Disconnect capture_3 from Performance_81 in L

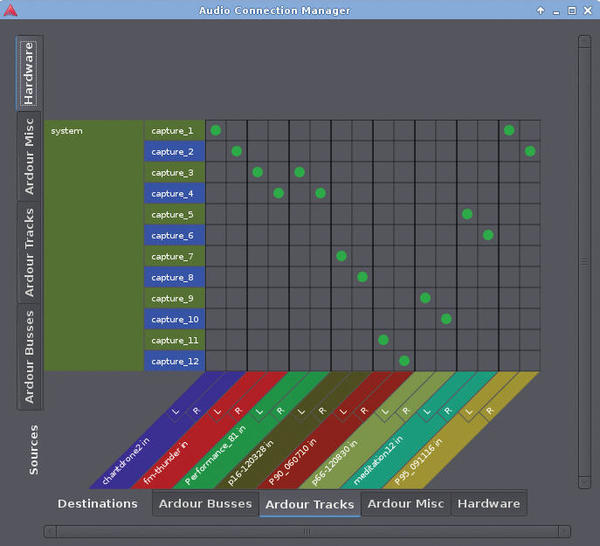pyautogui.click(x=300, y=172)
